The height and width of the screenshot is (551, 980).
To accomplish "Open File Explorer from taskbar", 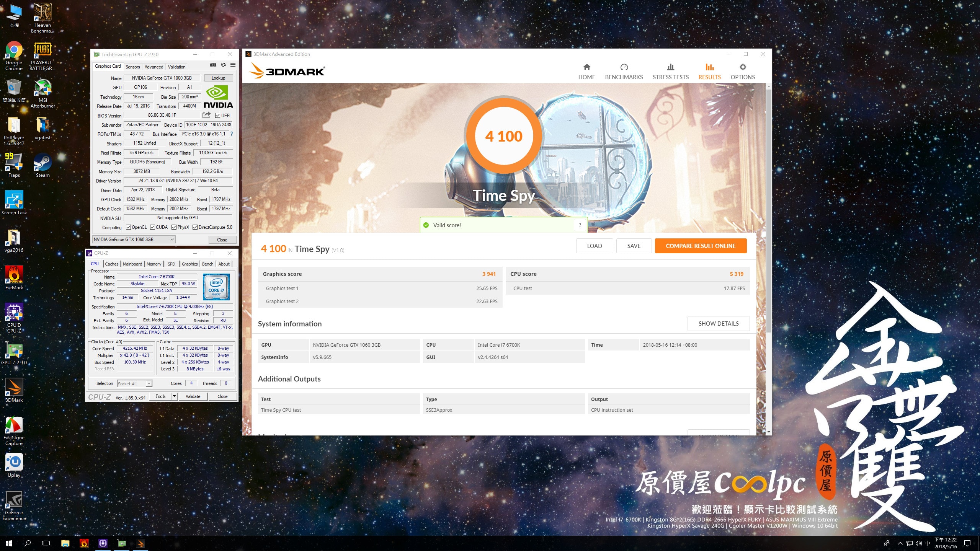I will 65,543.
